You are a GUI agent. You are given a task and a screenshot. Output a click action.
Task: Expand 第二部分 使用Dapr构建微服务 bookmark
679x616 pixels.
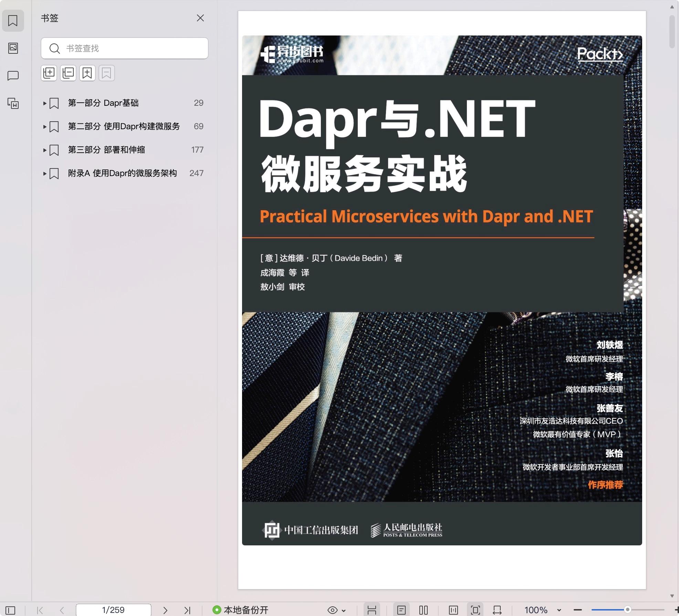click(x=44, y=126)
